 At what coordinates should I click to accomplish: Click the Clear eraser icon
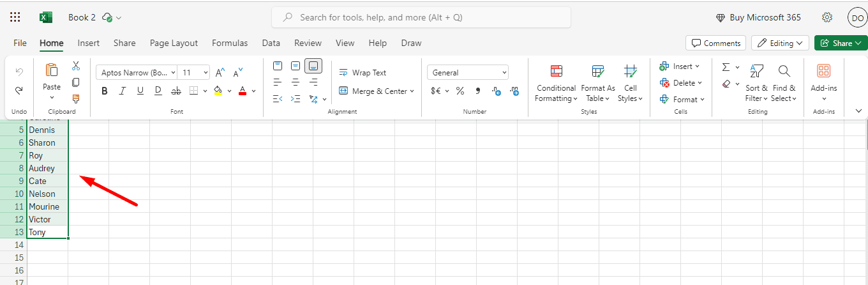click(x=726, y=84)
